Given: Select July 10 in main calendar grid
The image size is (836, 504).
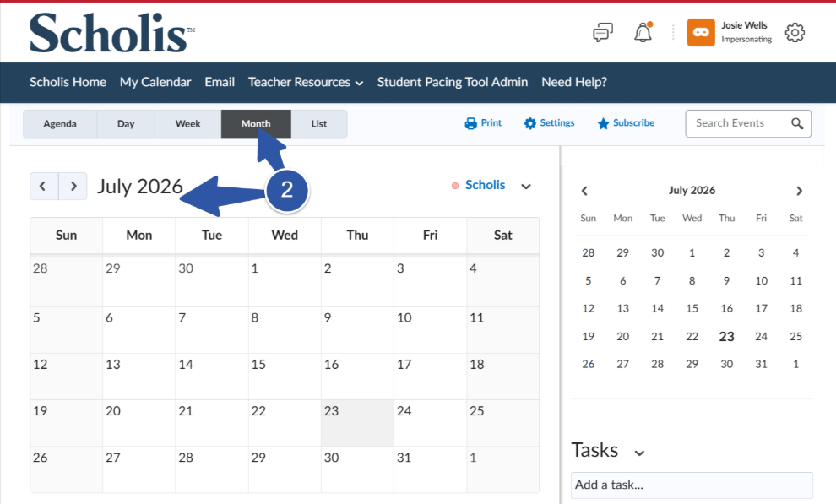Looking at the screenshot, I should (x=431, y=330).
